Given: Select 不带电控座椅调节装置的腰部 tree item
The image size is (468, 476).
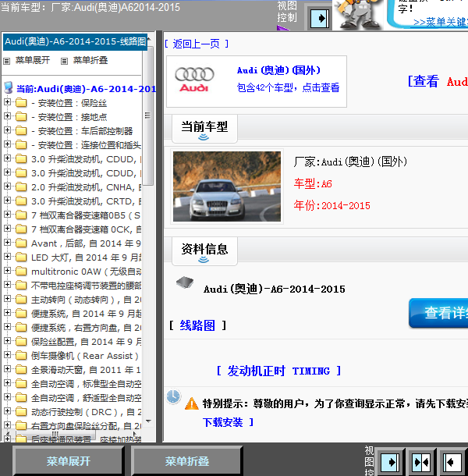Looking at the screenshot, I should coord(87,286).
